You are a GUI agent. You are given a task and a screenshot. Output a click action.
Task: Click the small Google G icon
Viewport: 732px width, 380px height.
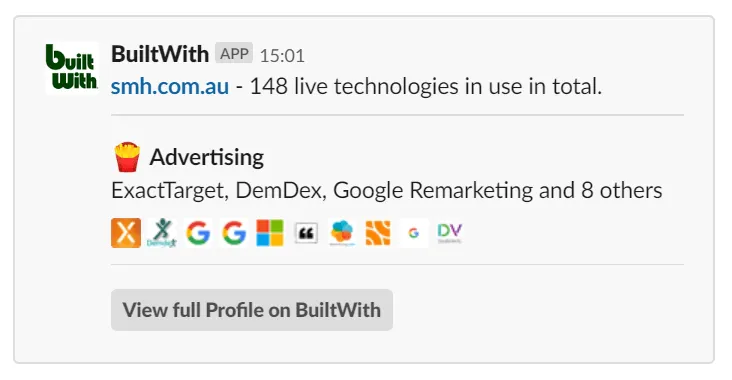(414, 232)
